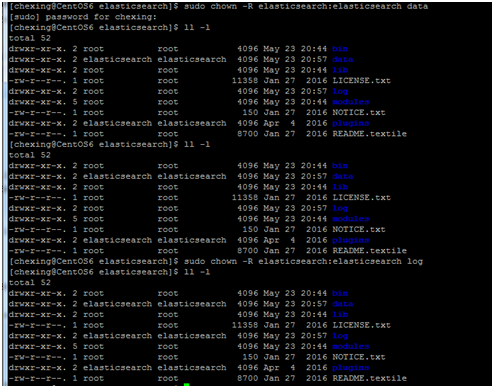494x388 pixels.
Task: Click "modules" directory name in the last listing
Action: click(351, 347)
